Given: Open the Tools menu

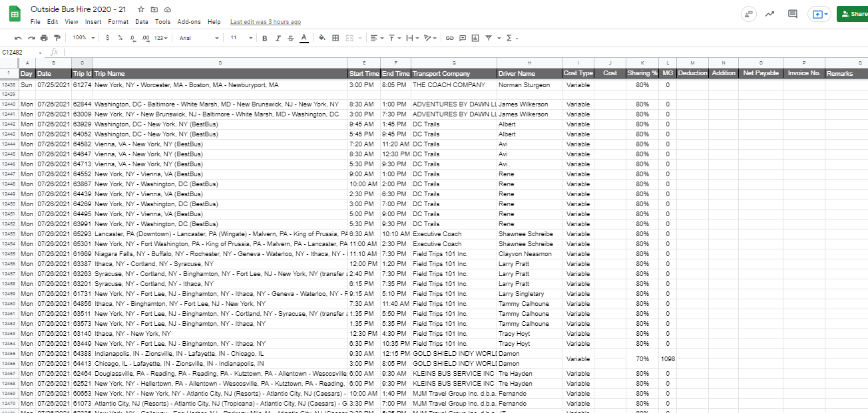Looking at the screenshot, I should coord(163,22).
